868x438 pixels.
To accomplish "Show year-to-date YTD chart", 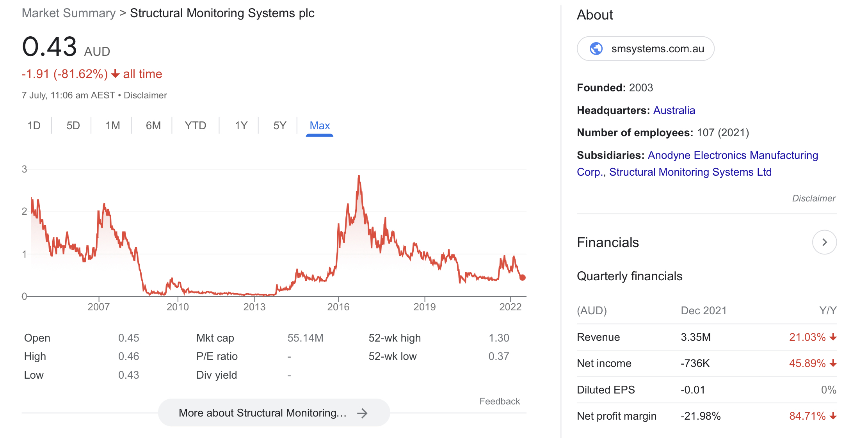I will (196, 126).
